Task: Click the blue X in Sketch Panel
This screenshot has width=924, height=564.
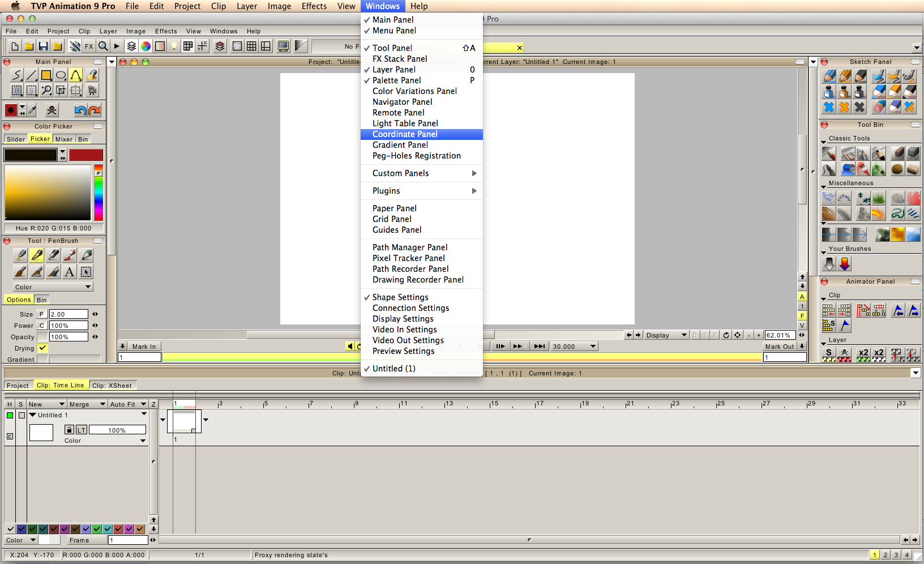Action: [x=829, y=106]
